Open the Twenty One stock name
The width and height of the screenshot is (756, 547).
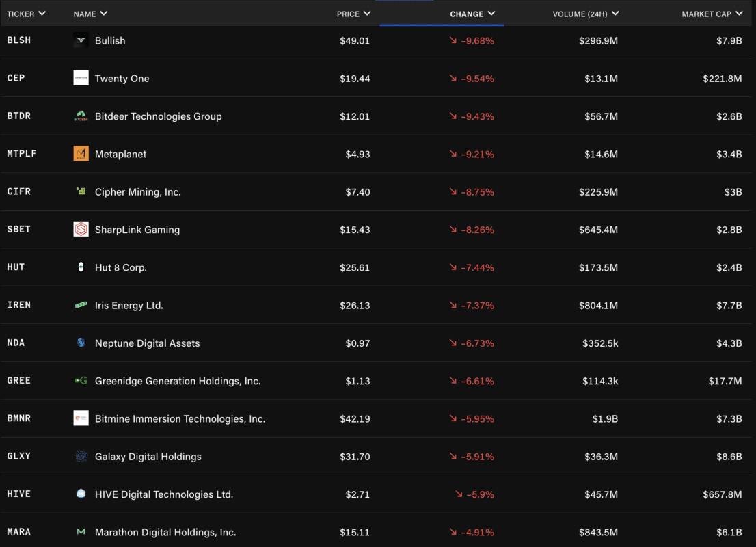pos(122,79)
